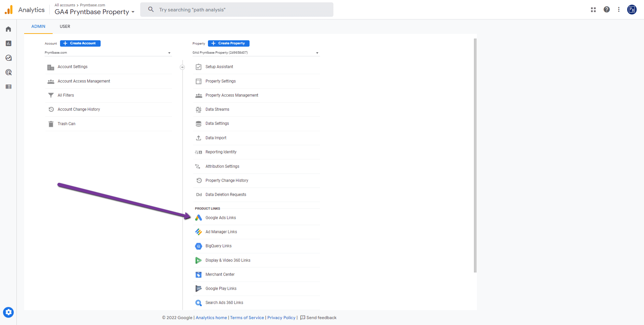
Task: Open the Home icon in left sidebar
Action: [8, 29]
